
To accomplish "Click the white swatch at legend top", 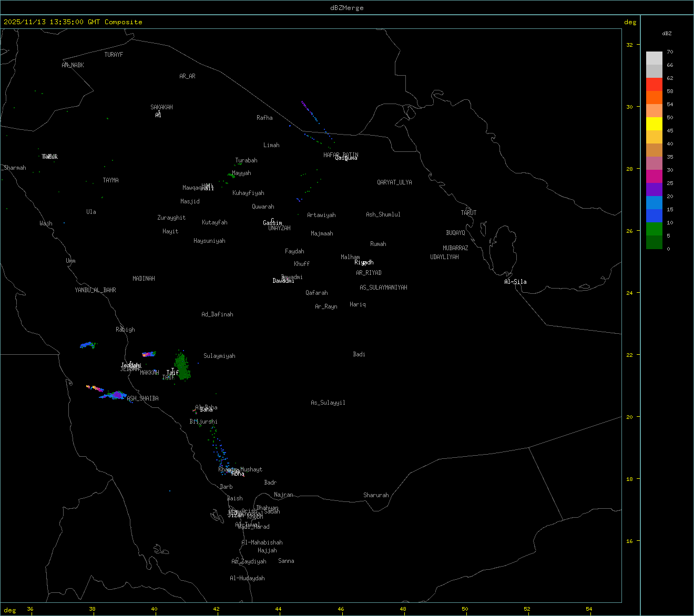I will point(654,58).
